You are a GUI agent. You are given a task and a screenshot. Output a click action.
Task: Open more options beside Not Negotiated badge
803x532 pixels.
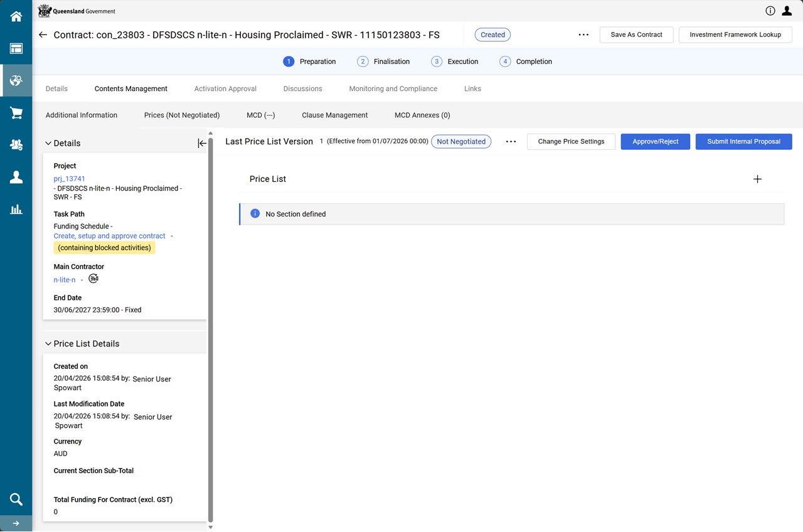pyautogui.click(x=511, y=142)
